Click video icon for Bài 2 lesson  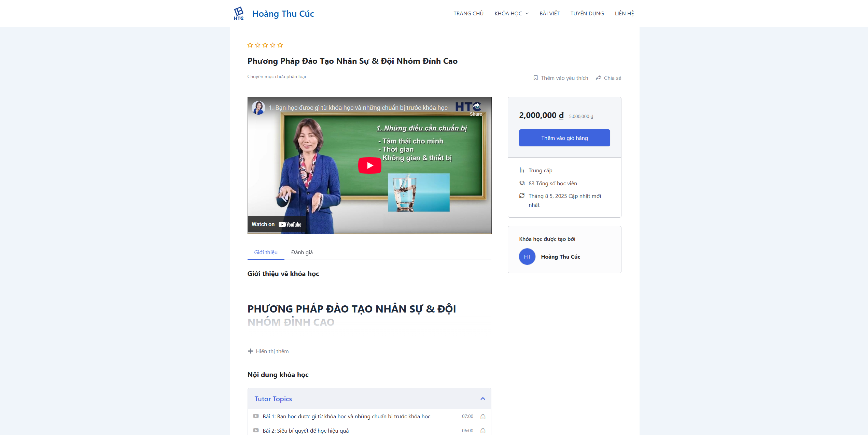pyautogui.click(x=256, y=430)
